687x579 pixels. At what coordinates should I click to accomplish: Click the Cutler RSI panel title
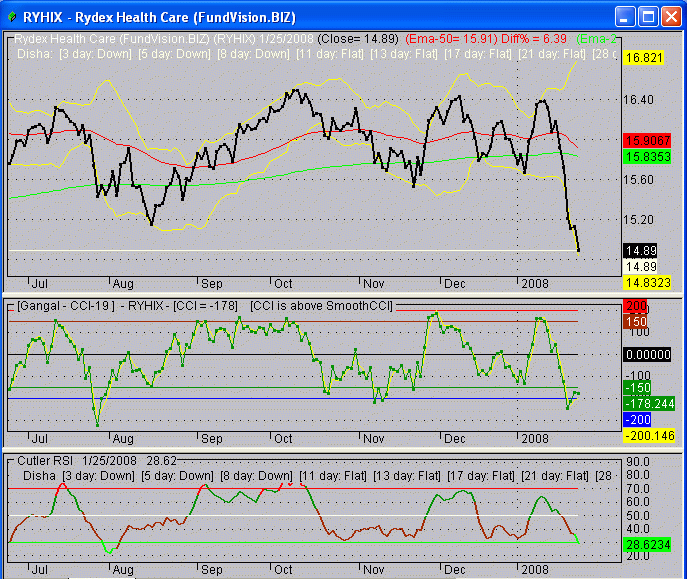click(x=45, y=461)
